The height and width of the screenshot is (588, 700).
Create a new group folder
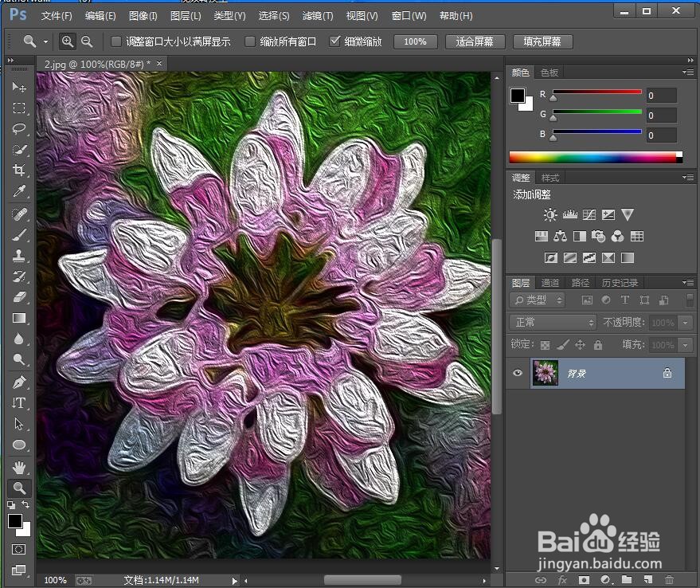pyautogui.click(x=627, y=580)
